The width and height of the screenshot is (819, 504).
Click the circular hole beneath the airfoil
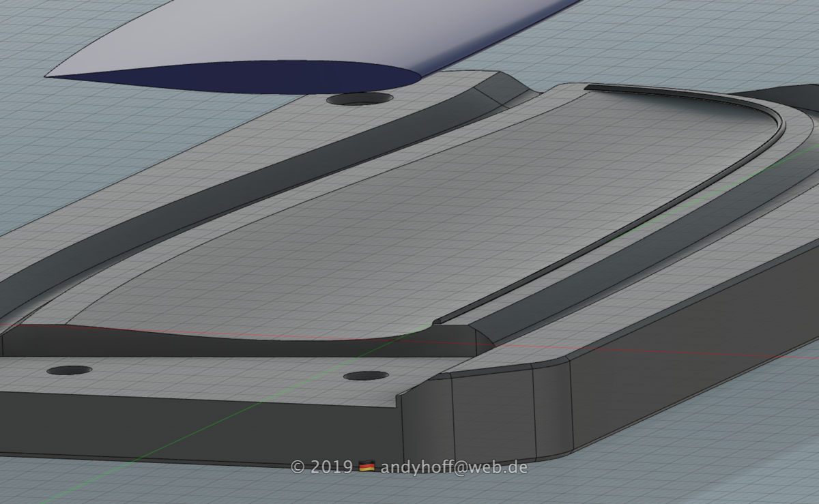(360, 100)
